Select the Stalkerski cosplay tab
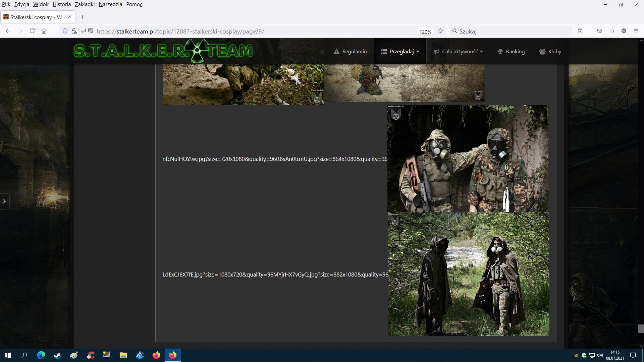This screenshot has height=362, width=644. (x=38, y=17)
